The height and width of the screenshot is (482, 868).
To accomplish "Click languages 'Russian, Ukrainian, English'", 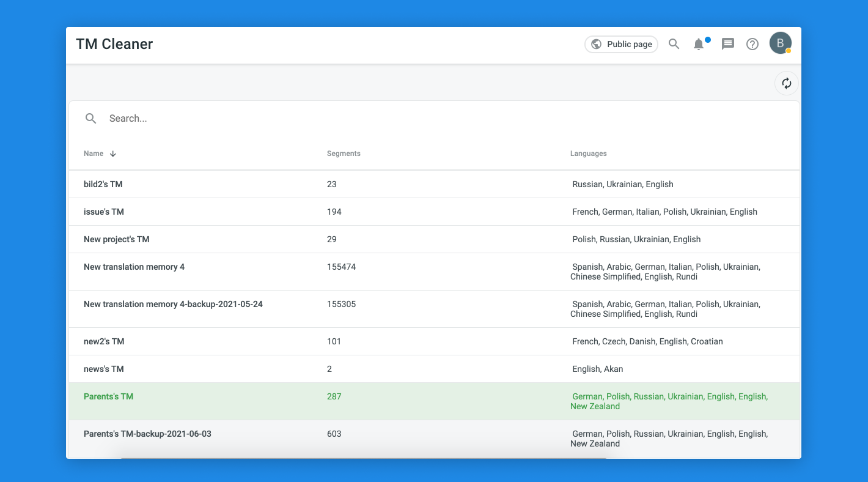I will click(623, 184).
